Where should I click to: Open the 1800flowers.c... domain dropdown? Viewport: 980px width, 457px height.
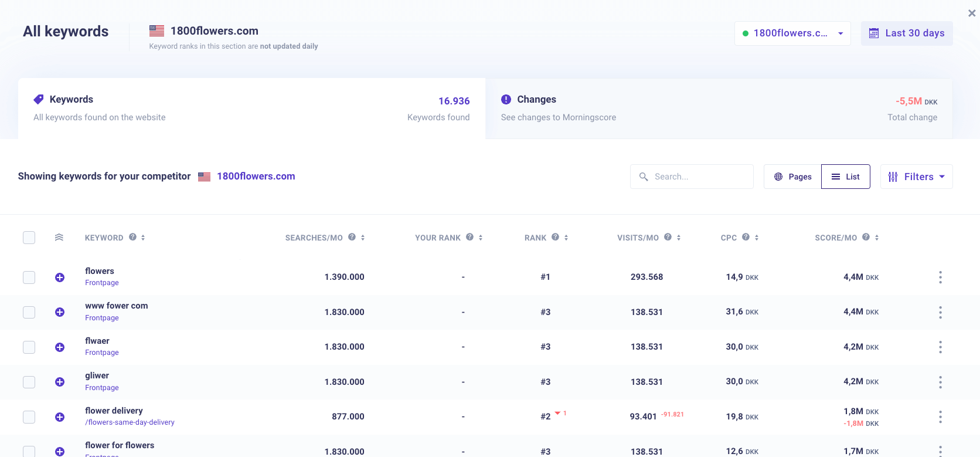[x=792, y=33]
